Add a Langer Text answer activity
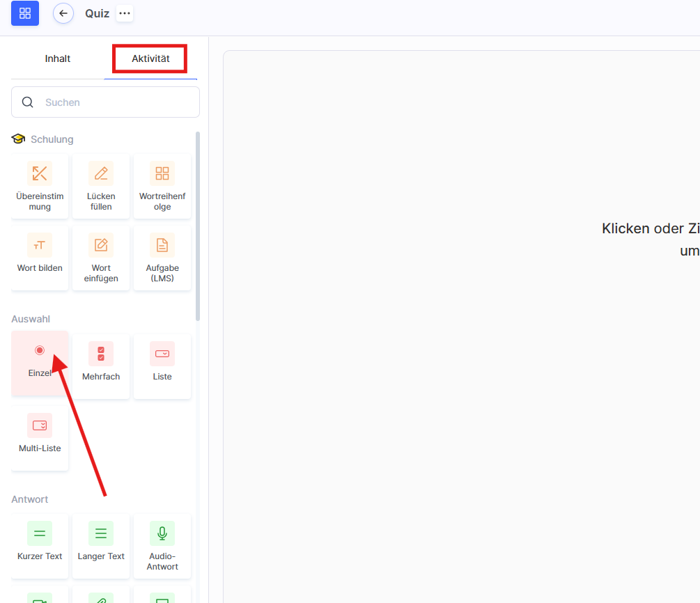Screen dimensions: 700x603 (x=101, y=547)
